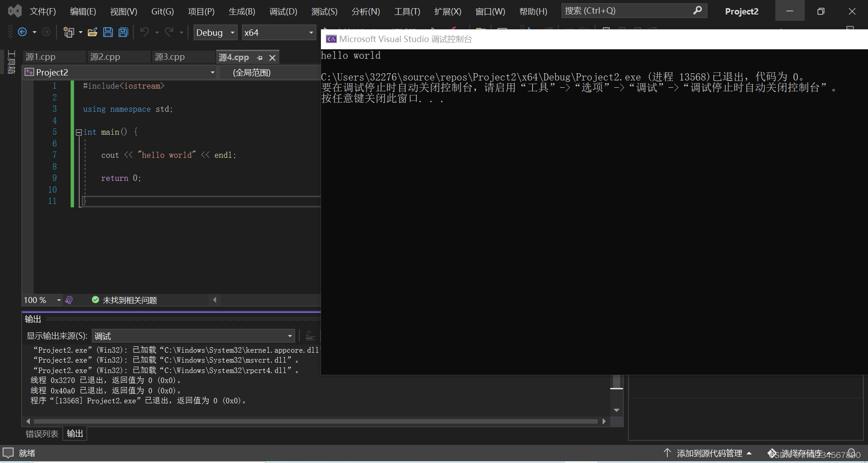Select the 输出 bottom tab
Screen dimensions: 868x463
tap(75, 434)
